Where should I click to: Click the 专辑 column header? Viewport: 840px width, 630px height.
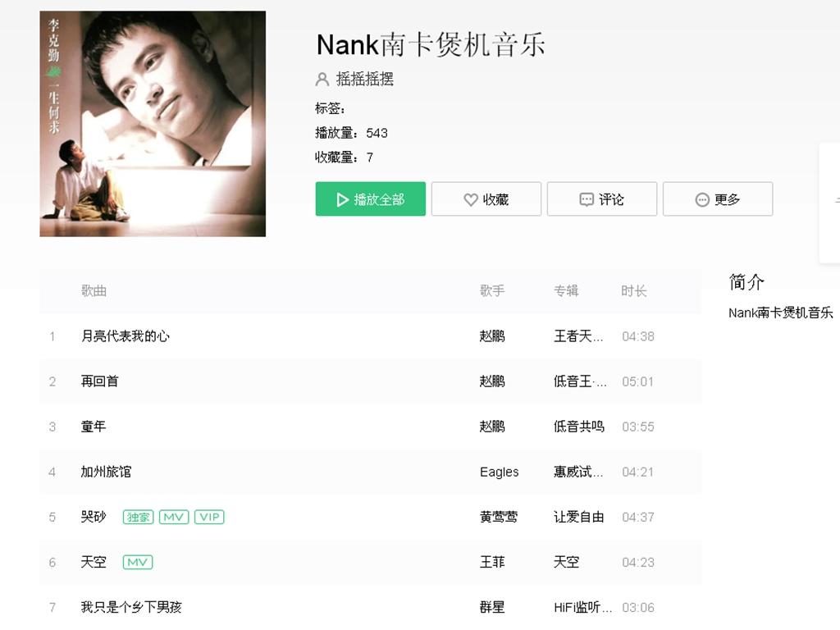[x=566, y=291]
